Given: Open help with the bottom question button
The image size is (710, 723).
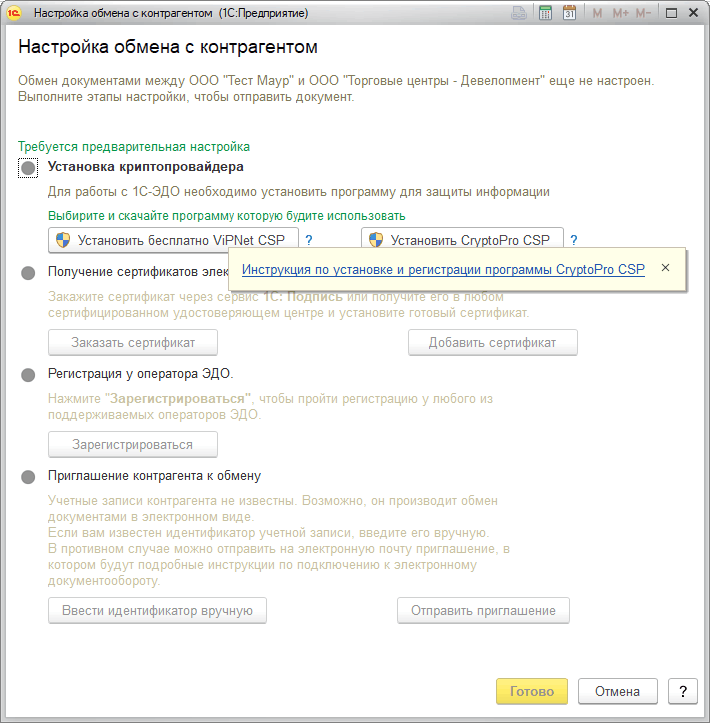Looking at the screenshot, I should [683, 691].
